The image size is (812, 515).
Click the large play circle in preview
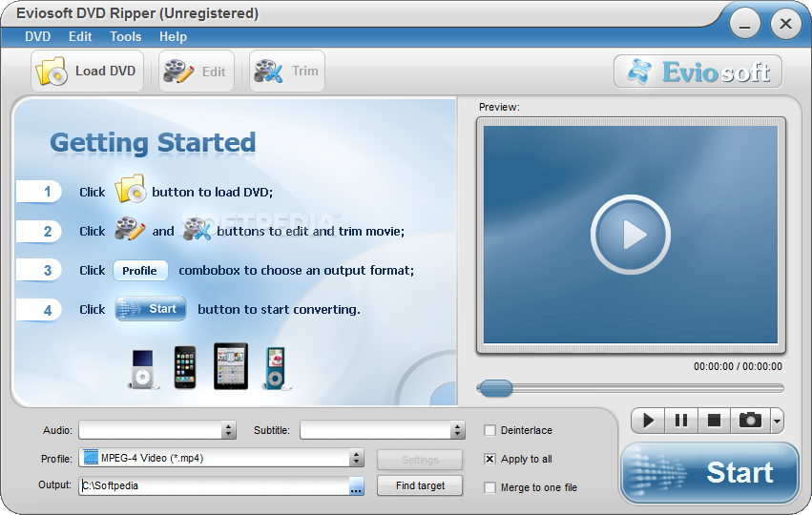point(631,235)
